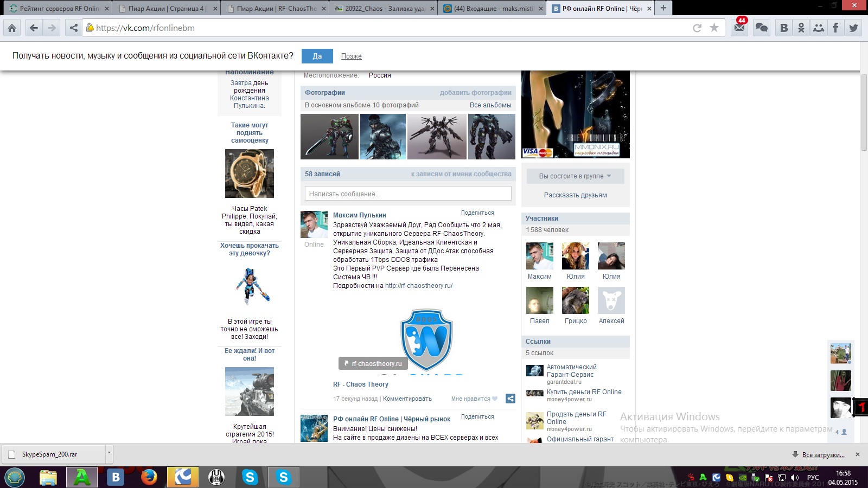Click the Да button in the notification bar
Image resolution: width=868 pixels, height=488 pixels.
[x=317, y=56]
